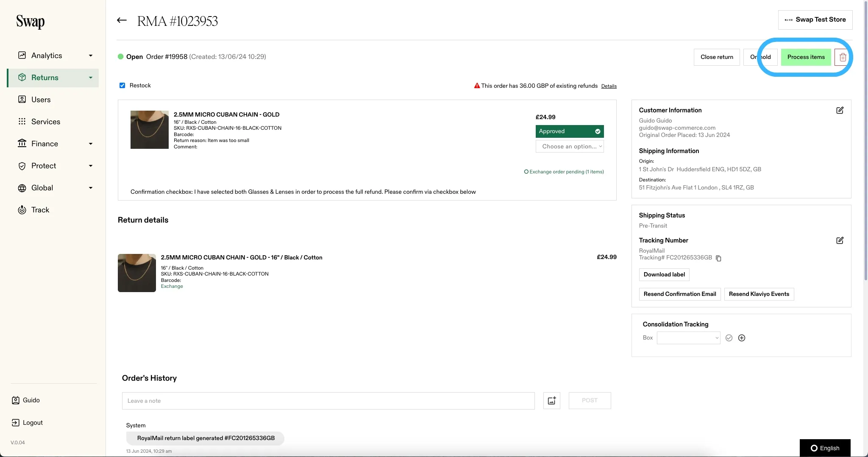Viewport: 868px width, 457px height.
Task: Expand the Finance menu arrow
Action: coord(91,144)
